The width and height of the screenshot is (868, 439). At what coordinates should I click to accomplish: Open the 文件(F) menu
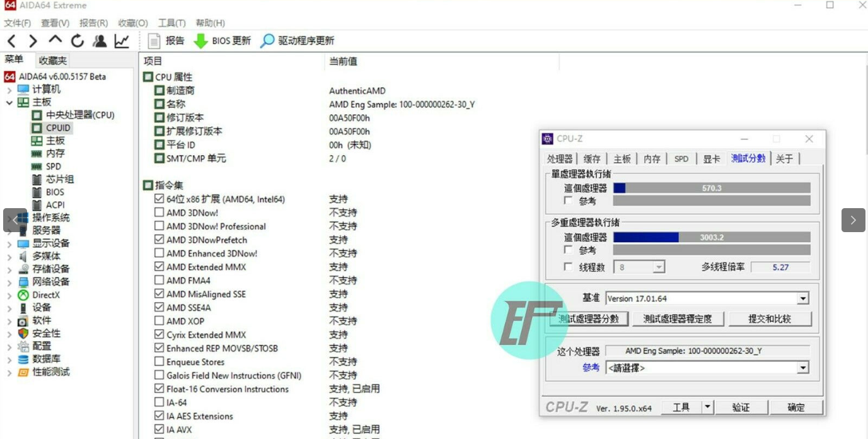(18, 23)
